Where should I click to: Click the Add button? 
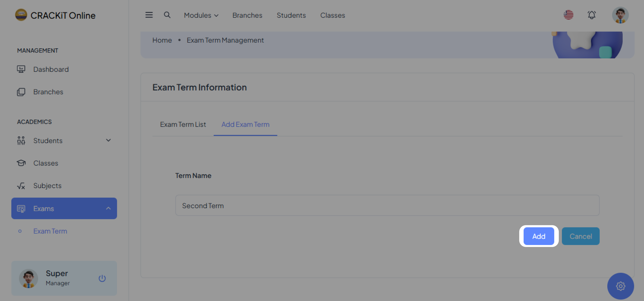539,236
